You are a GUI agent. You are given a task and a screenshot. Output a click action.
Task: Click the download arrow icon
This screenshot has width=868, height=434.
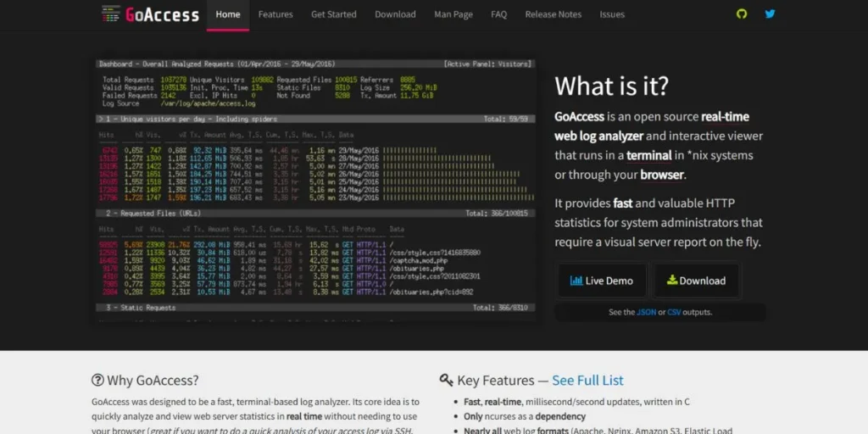click(671, 280)
